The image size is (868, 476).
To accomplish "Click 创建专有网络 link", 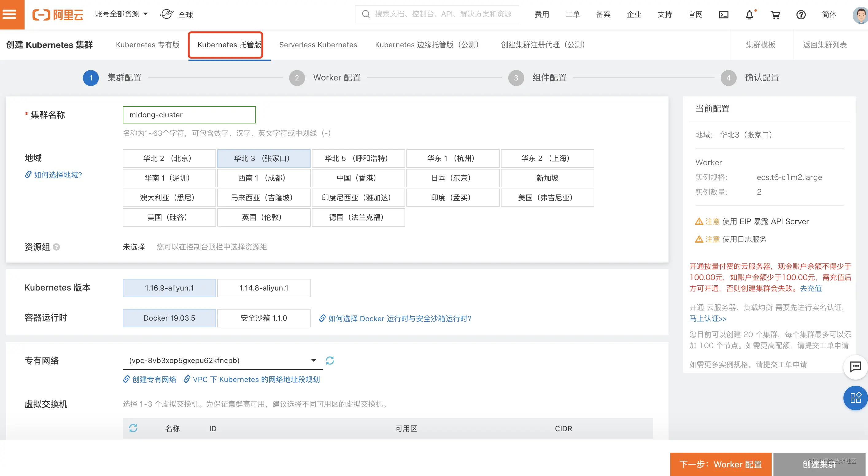I will (150, 379).
